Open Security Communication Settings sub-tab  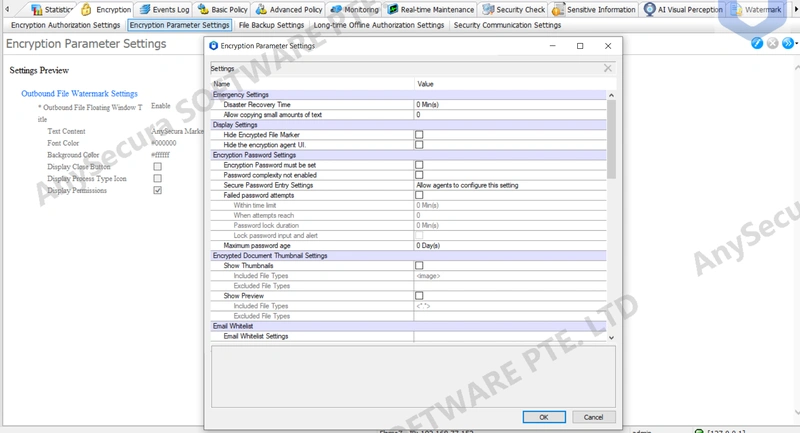507,25
